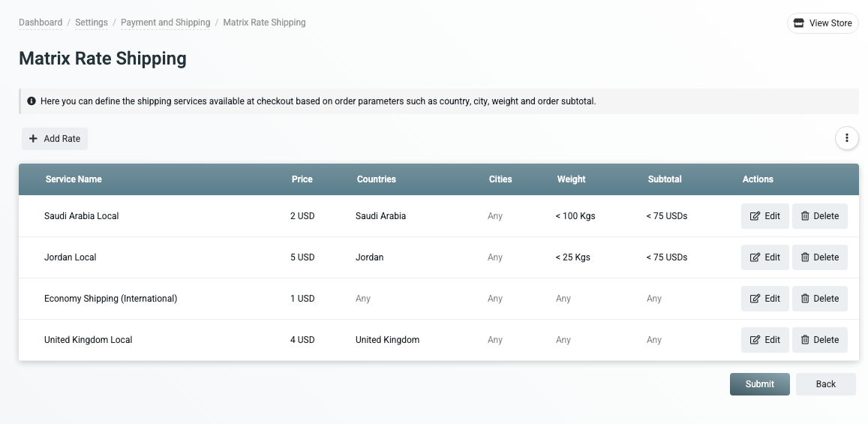Click trash icon for Saudi Arabia Local
The width and height of the screenshot is (868, 424).
click(805, 216)
